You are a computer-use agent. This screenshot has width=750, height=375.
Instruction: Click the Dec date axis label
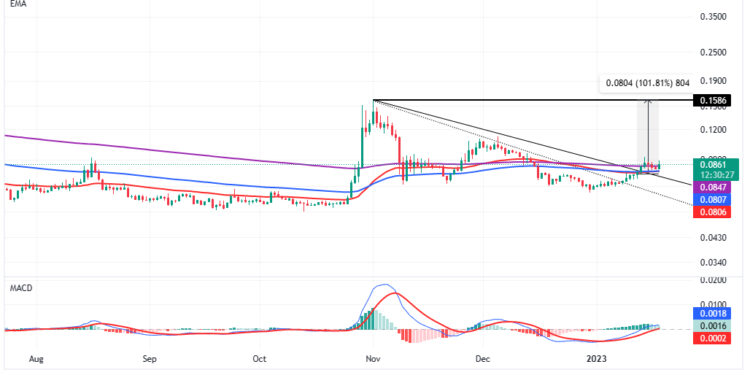483,359
